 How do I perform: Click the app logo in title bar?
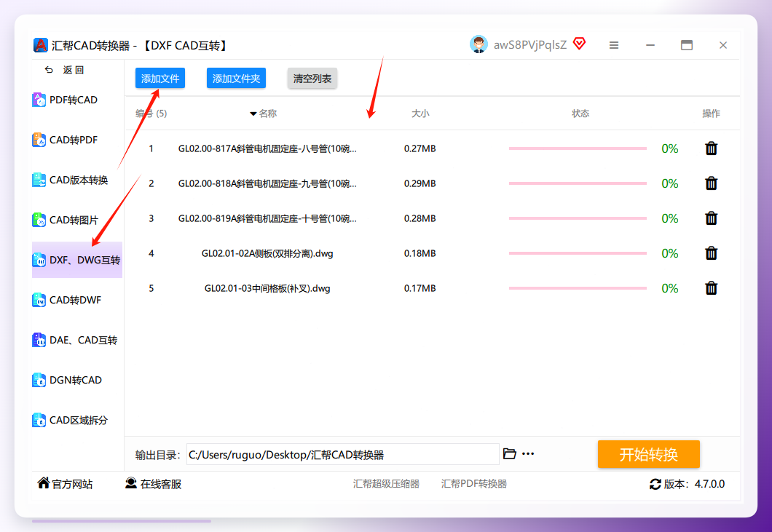[x=40, y=45]
